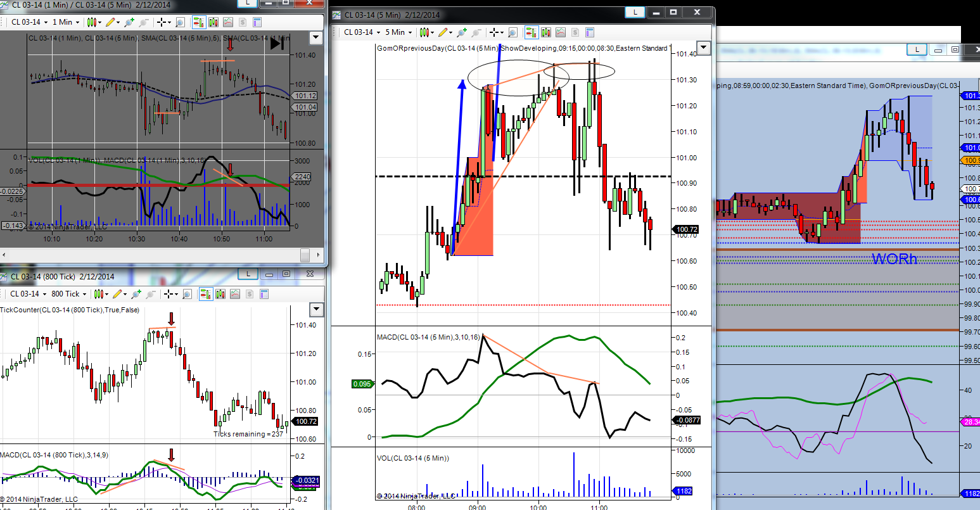The height and width of the screenshot is (510, 980).
Task: Select crosshair cursor tool in 1 Min chart
Action: click(x=162, y=22)
